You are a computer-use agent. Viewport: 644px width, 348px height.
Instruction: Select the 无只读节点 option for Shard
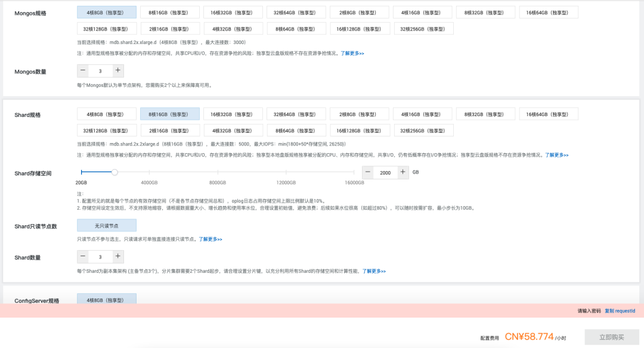pos(106,225)
